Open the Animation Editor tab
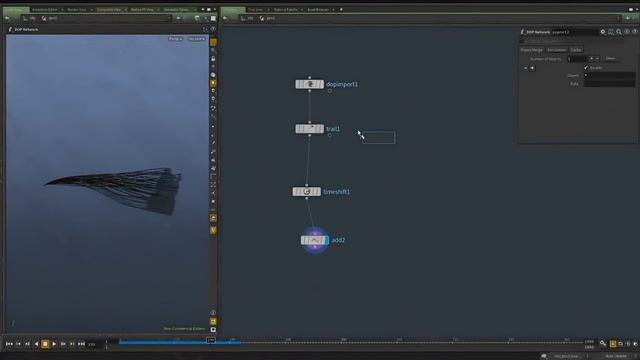The height and width of the screenshot is (360, 640). tap(44, 9)
